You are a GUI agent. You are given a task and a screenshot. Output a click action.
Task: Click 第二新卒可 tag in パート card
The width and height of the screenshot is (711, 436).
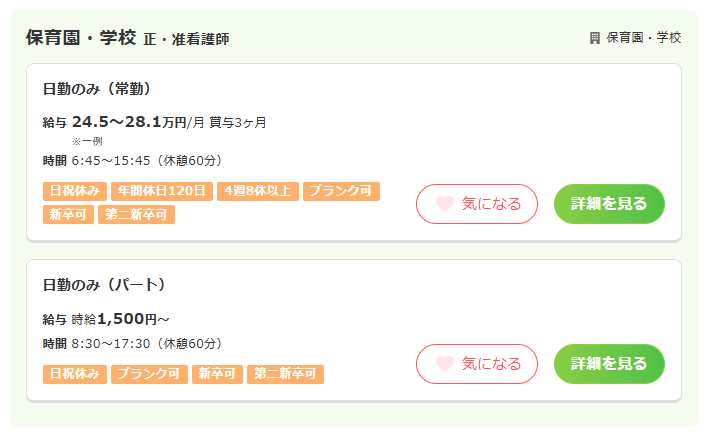click(x=285, y=374)
